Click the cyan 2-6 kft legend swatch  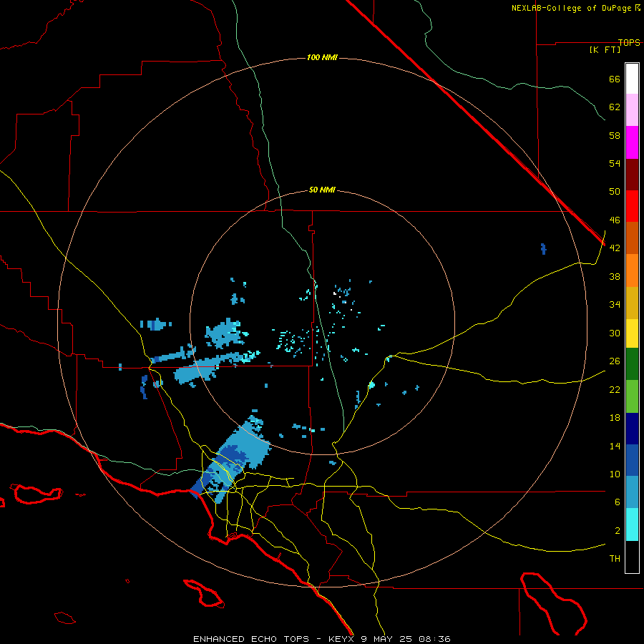632,525
